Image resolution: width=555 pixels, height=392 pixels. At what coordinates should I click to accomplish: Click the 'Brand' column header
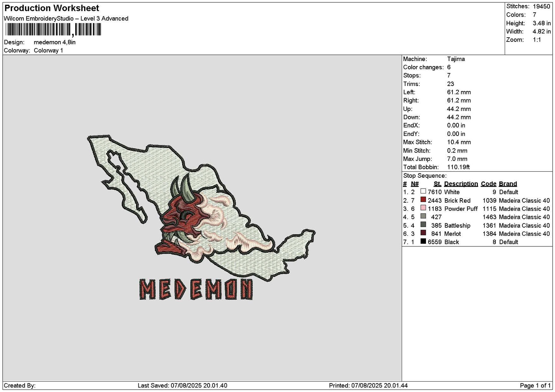(x=508, y=184)
